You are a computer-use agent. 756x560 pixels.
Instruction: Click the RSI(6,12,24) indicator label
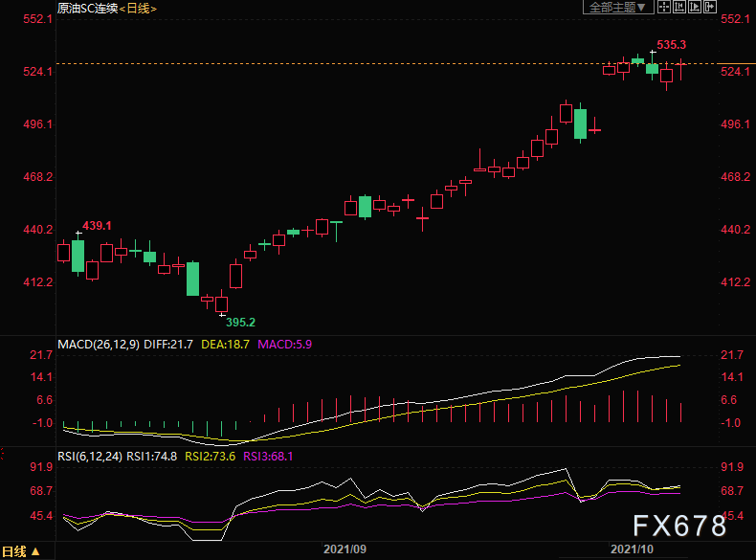(90, 457)
